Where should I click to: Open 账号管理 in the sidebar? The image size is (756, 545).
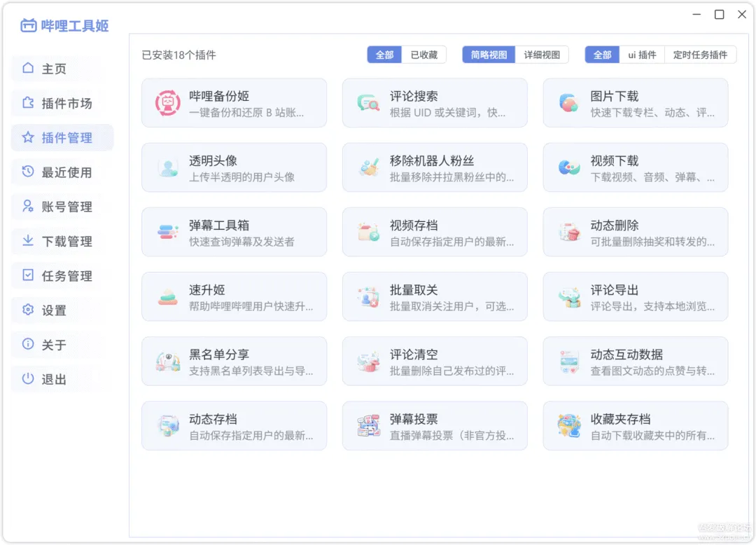(x=62, y=207)
